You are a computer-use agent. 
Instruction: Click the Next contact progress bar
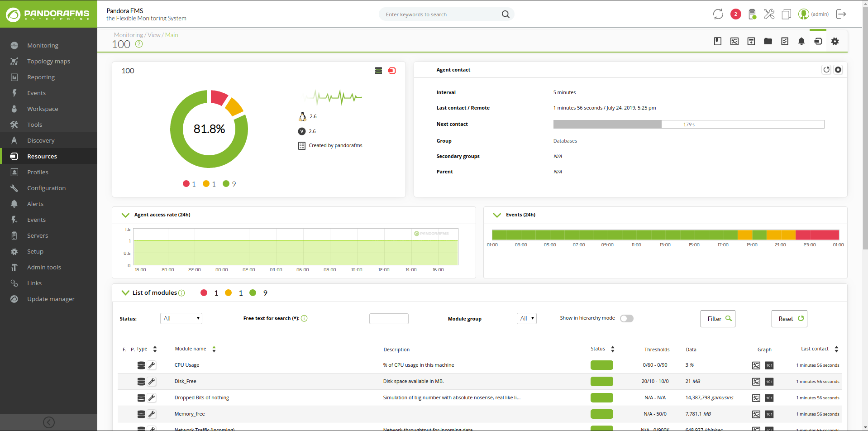click(x=689, y=124)
